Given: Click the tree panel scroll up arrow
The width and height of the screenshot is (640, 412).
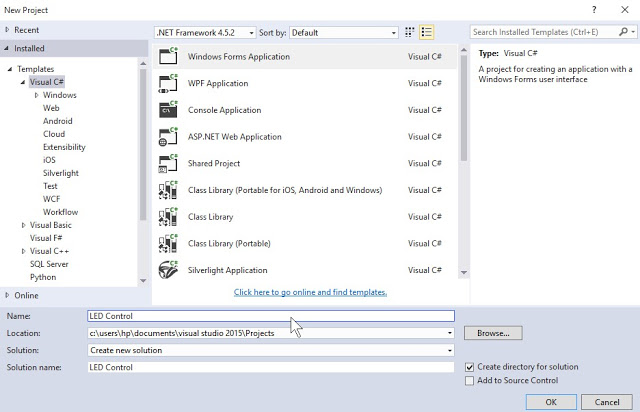Looking at the screenshot, I should (x=143, y=63).
